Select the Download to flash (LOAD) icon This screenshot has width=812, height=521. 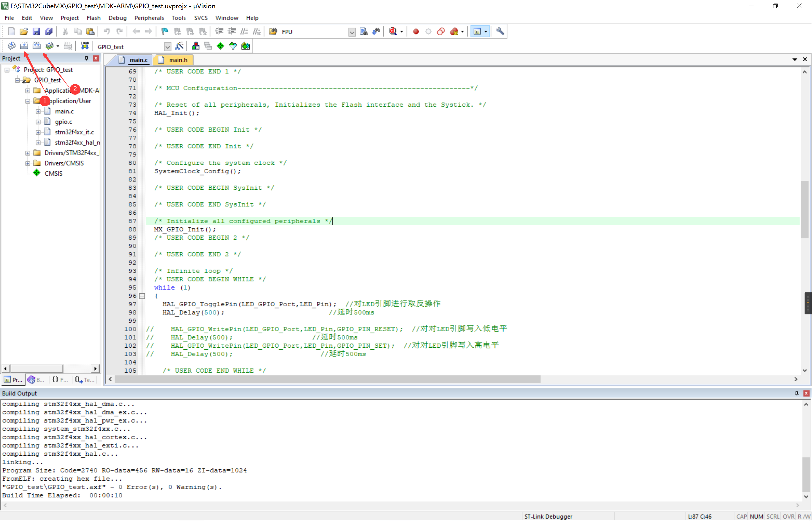(x=85, y=45)
